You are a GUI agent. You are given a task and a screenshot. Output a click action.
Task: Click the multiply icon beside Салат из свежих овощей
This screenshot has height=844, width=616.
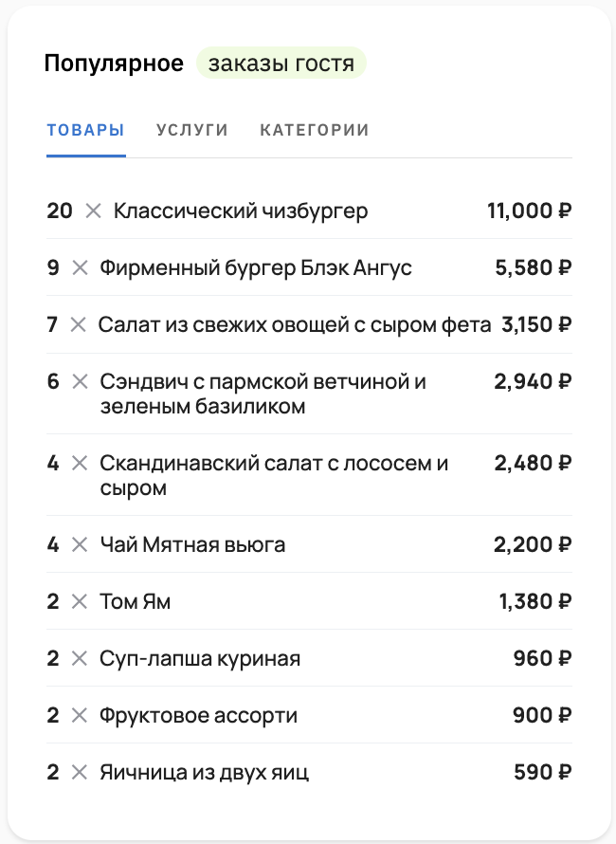click(x=79, y=324)
